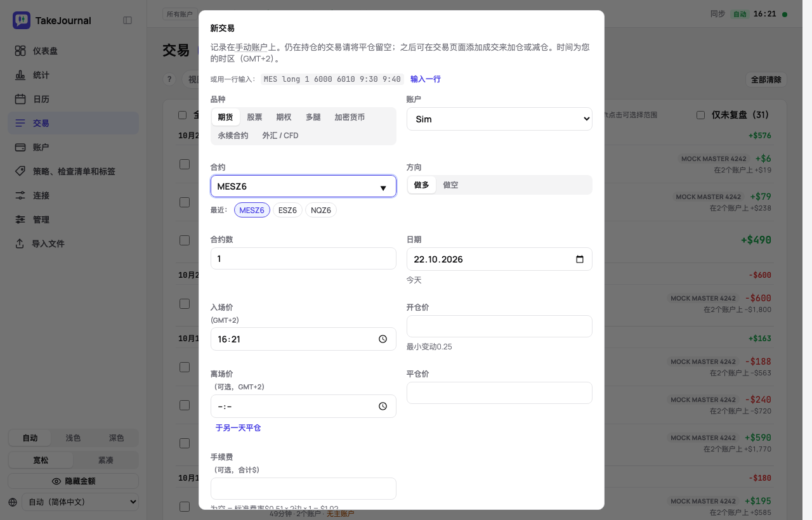This screenshot has height=520, width=812.
Task: Open 所有账户 filter dropdown
Action: pos(180,14)
